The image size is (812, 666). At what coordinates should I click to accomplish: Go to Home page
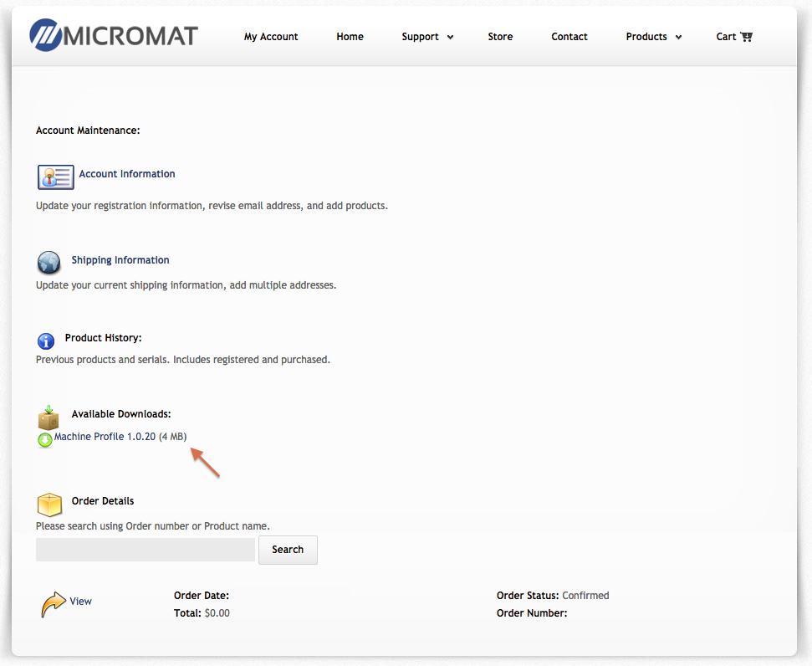[350, 37]
